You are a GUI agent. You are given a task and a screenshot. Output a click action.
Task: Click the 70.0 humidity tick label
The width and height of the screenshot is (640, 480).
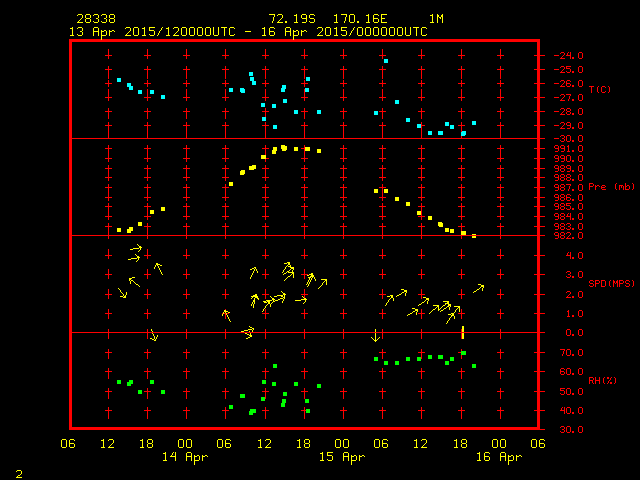[x=570, y=353]
